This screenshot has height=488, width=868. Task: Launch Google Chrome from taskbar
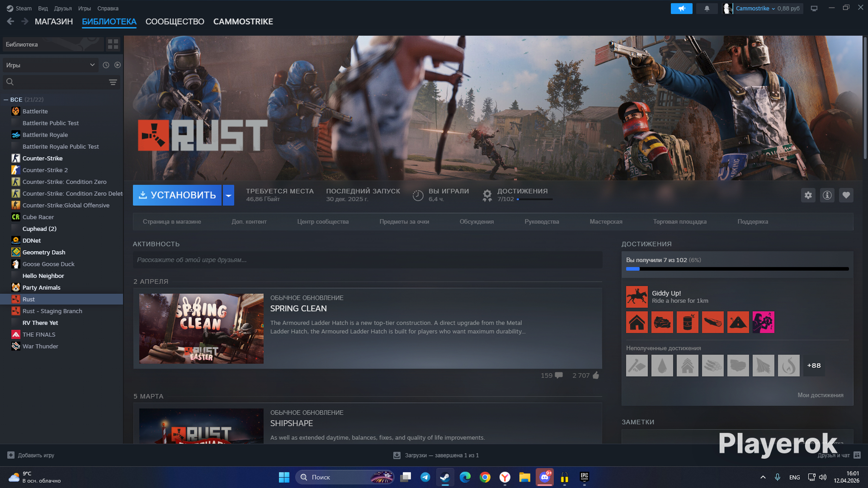coord(485,477)
